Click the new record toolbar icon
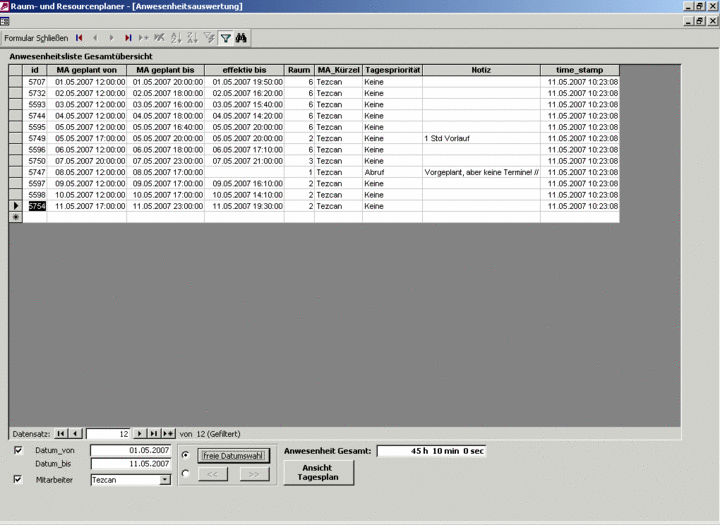720x525 pixels. (x=144, y=38)
